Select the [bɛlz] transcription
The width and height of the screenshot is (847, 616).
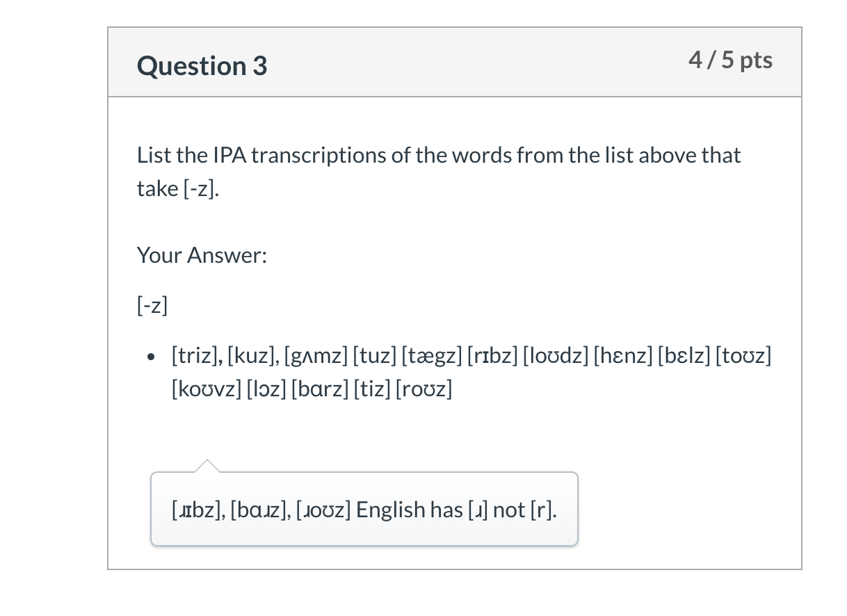tap(683, 357)
